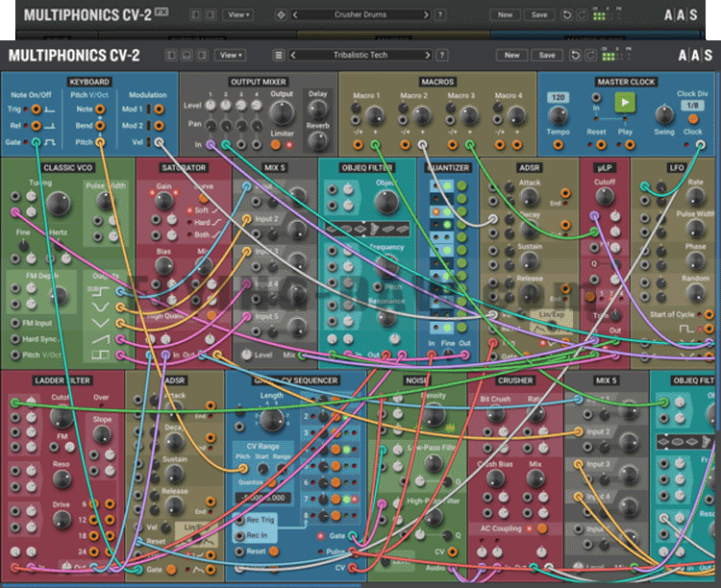721x588 pixels.
Task: Toggle Soft curve option in Saturator
Action: (189, 210)
